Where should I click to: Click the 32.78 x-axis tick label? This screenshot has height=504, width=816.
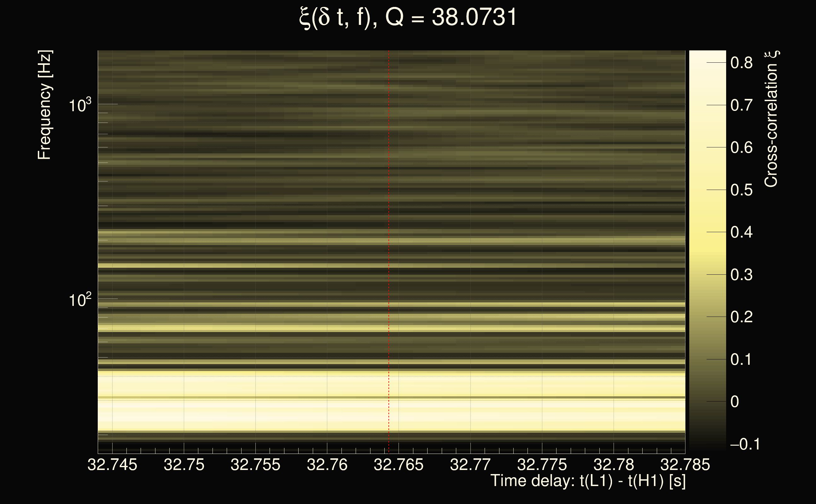(x=613, y=465)
